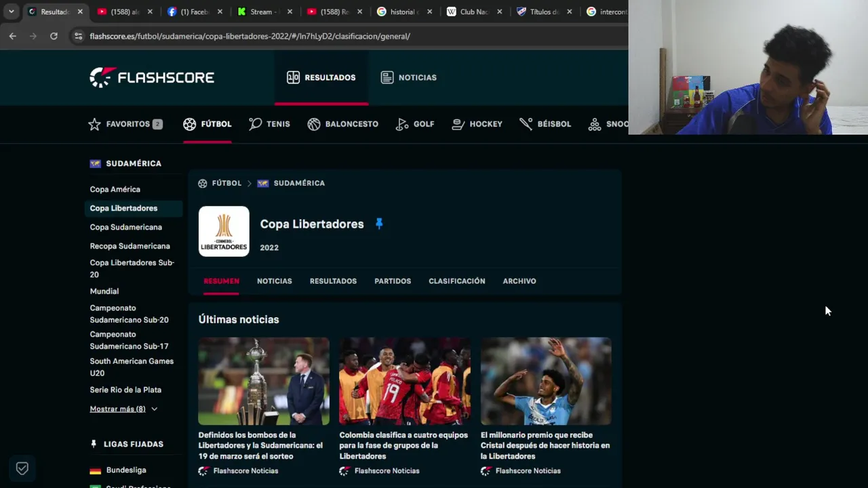
Task: Open Campeonato Sudamericano Sub-20 link
Action: 129,314
